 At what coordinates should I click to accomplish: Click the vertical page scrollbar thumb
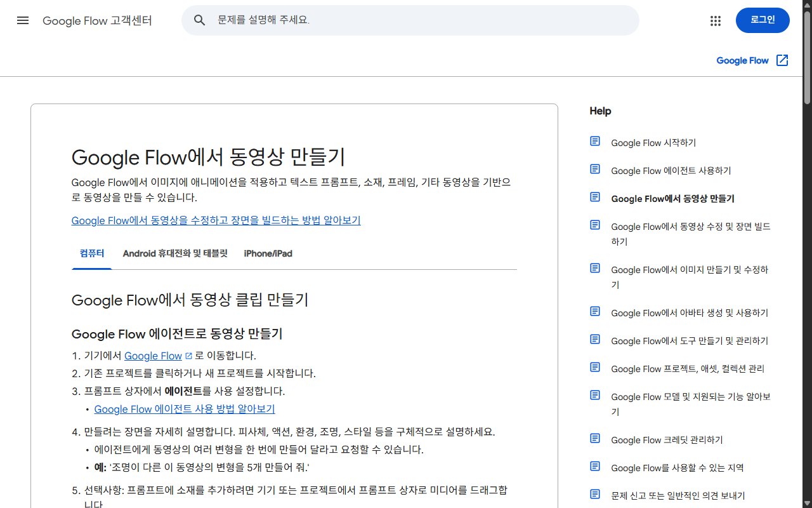[807, 57]
